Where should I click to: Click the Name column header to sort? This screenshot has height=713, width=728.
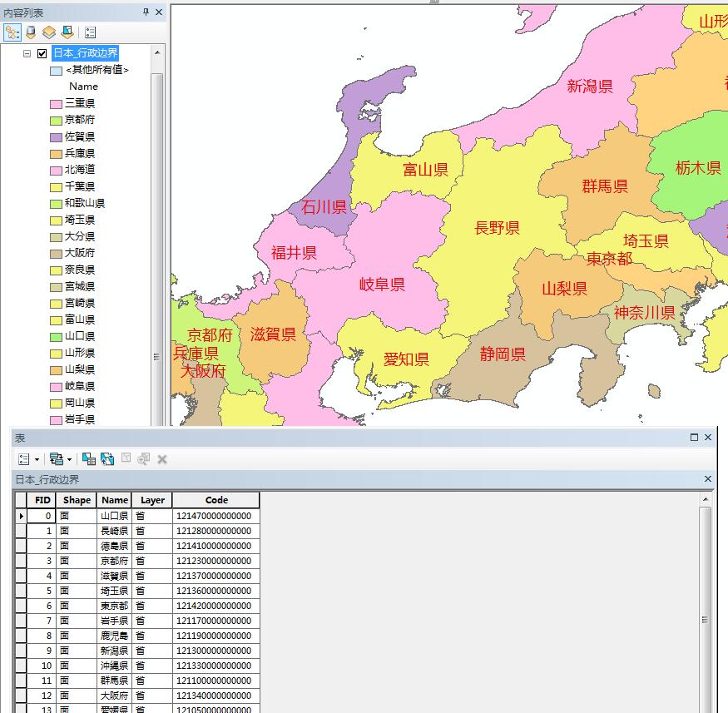click(114, 500)
